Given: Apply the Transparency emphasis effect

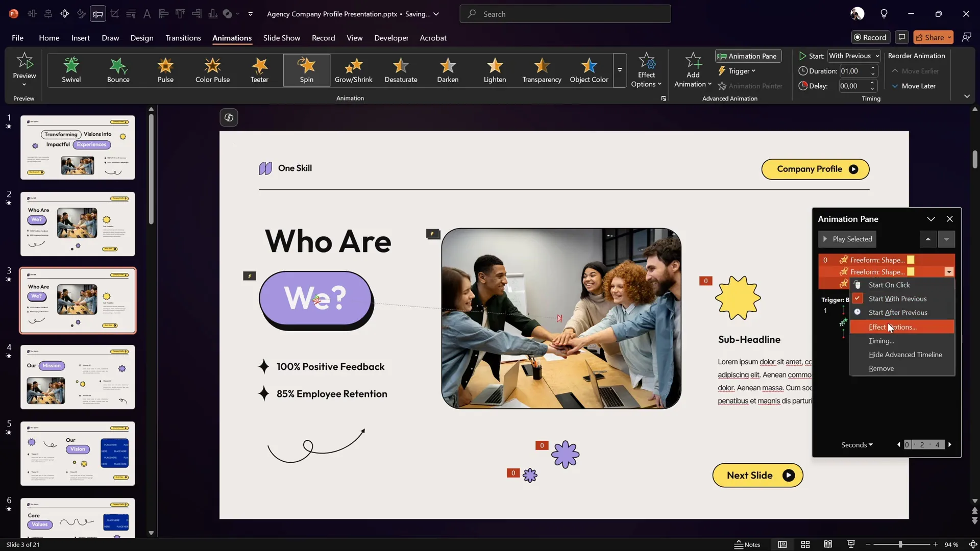Looking at the screenshot, I should click(541, 70).
